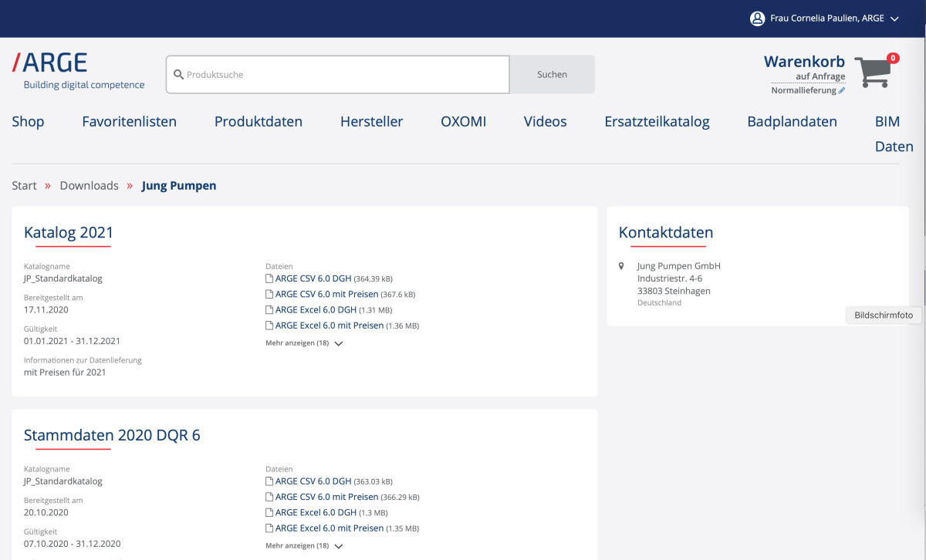Open the Ersatzteilkatalog menu item
The width and height of the screenshot is (926, 560).
coord(657,121)
